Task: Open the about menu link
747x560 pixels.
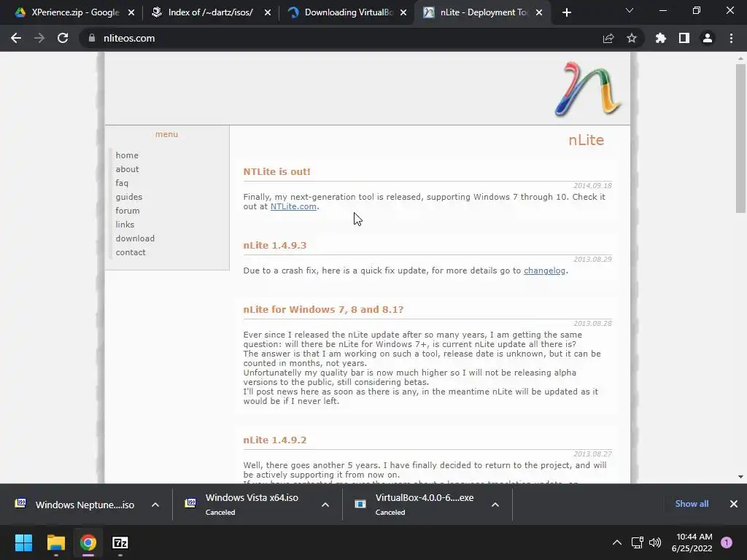Action: (x=127, y=169)
